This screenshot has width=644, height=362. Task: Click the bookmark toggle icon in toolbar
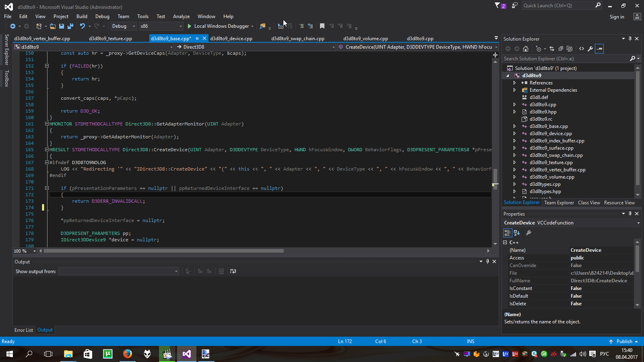[x=322, y=26]
